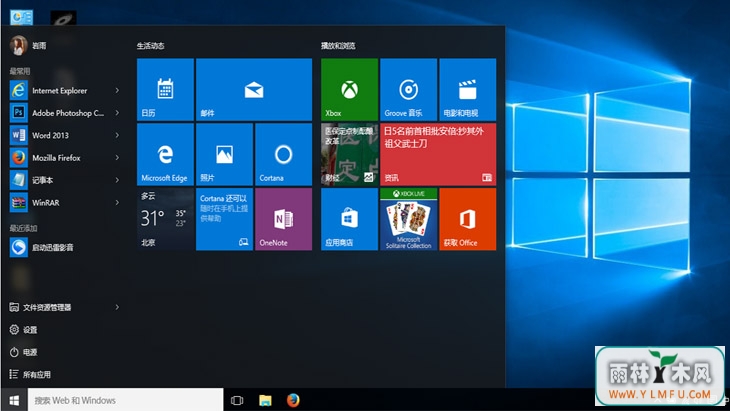730x411 pixels.
Task: Launch Microsoft Edge tile
Action: [165, 154]
